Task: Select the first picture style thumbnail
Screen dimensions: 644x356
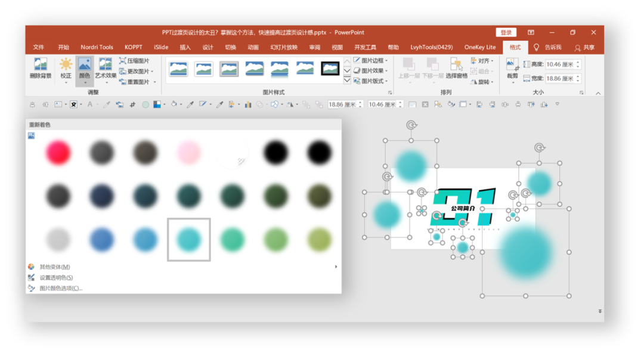Action: coord(179,69)
